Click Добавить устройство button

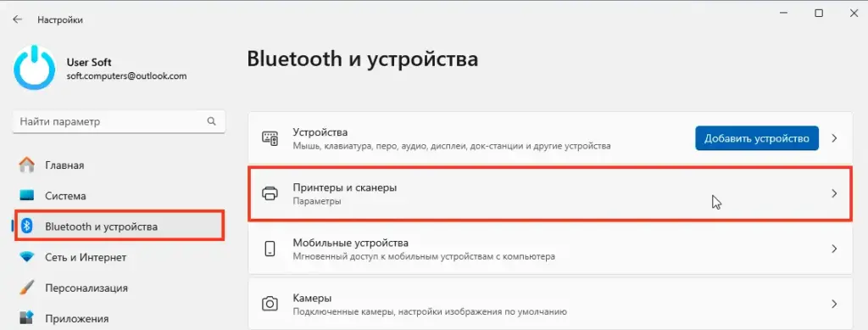757,138
